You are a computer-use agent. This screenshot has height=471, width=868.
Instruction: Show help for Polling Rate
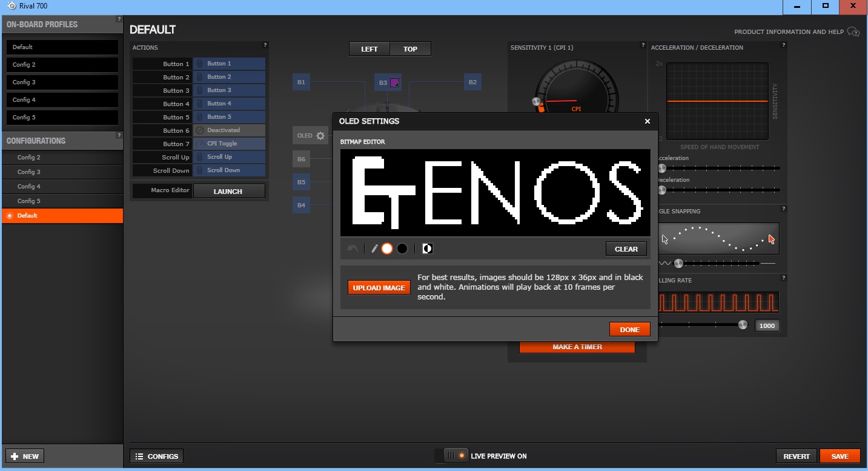[783, 278]
